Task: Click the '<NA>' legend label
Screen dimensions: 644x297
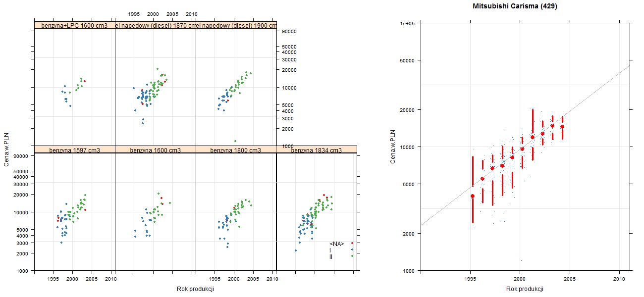Action: point(337,244)
